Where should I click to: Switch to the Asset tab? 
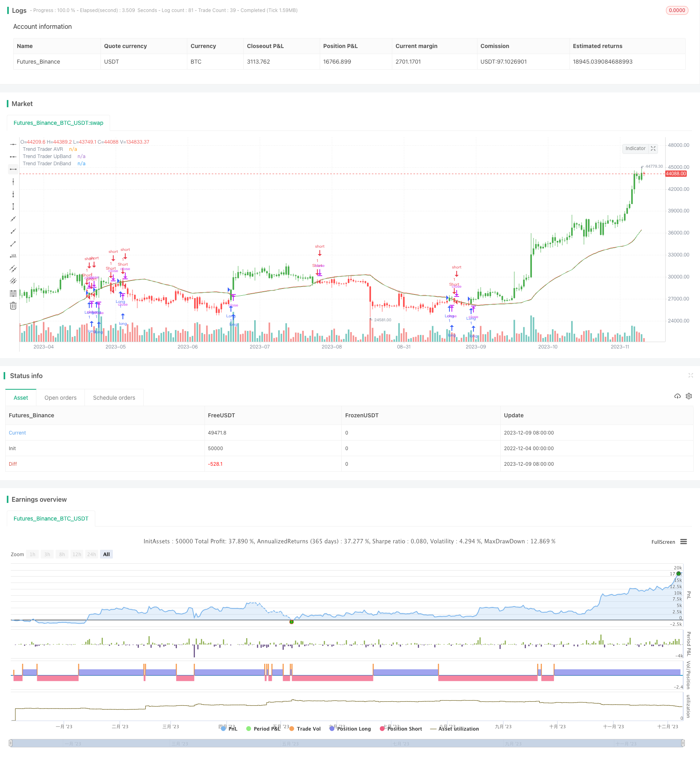(x=21, y=398)
